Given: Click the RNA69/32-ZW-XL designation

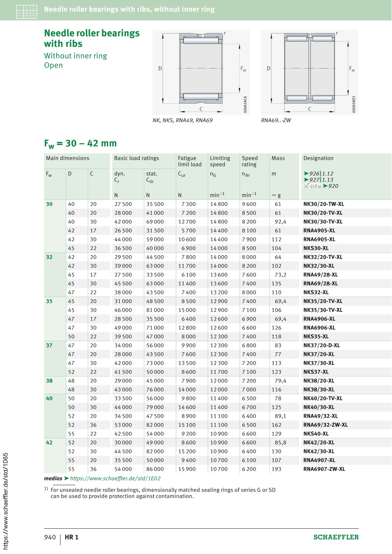Looking at the screenshot, I should tap(325, 425).
